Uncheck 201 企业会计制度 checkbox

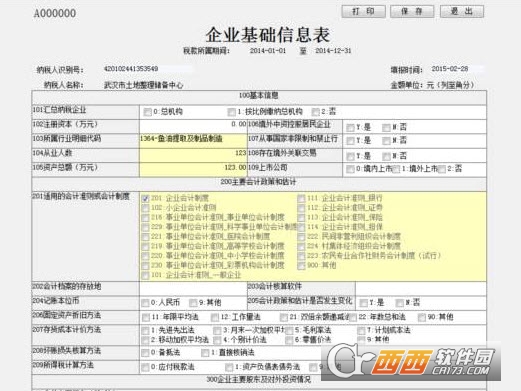tap(145, 198)
